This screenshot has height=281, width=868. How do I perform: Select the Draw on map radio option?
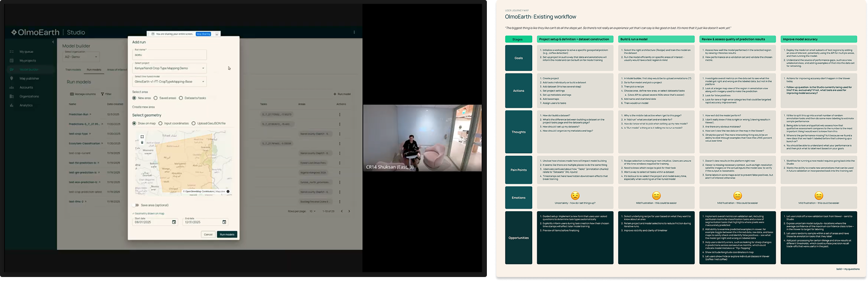click(134, 123)
